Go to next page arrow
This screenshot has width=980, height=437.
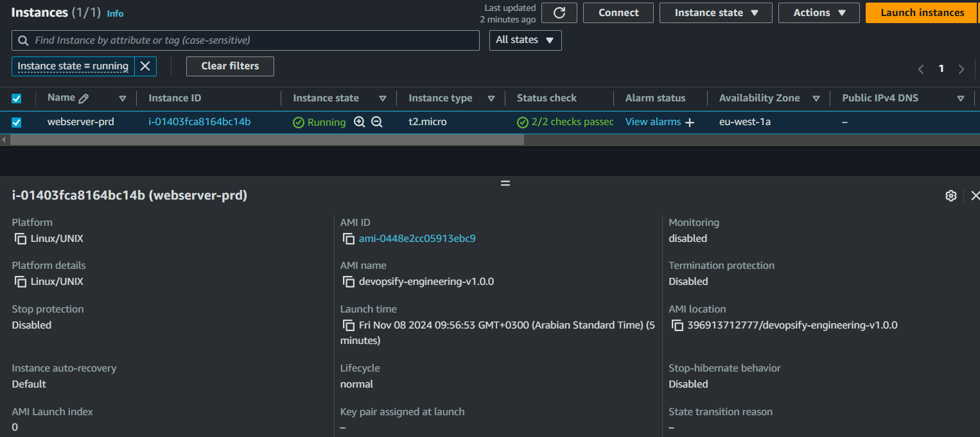point(961,69)
